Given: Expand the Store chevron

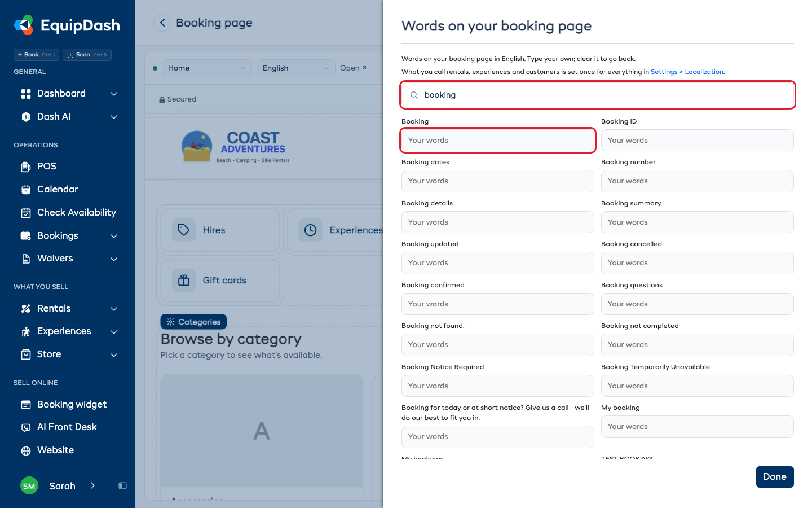Looking at the screenshot, I should coord(114,355).
